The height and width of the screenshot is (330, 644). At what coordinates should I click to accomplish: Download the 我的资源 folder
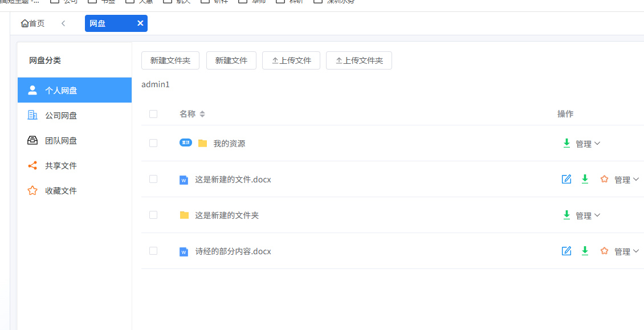click(x=566, y=143)
